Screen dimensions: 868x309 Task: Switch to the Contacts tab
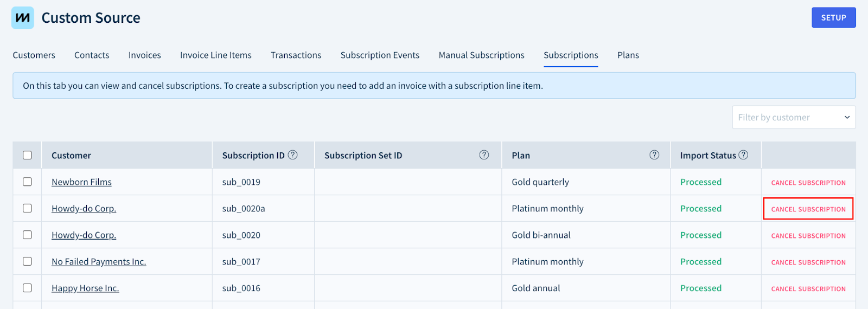(x=92, y=55)
